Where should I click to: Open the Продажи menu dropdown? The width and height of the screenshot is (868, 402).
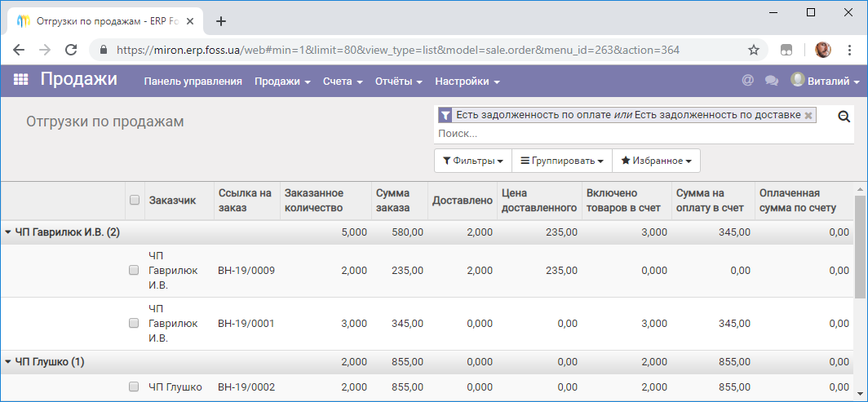282,82
